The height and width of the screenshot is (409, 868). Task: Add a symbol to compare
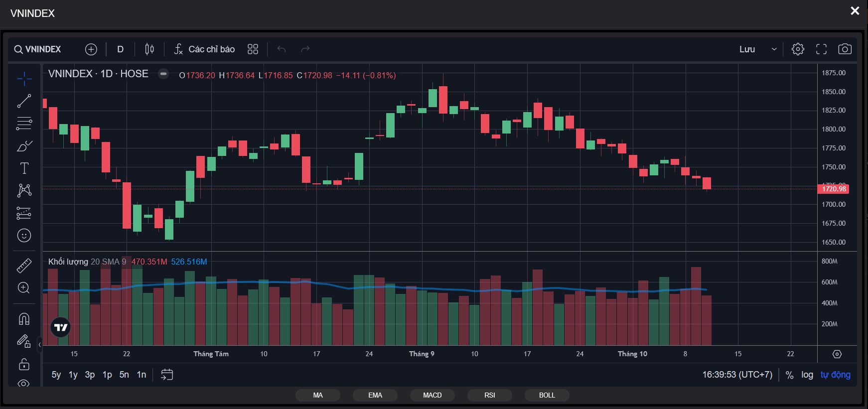(91, 49)
